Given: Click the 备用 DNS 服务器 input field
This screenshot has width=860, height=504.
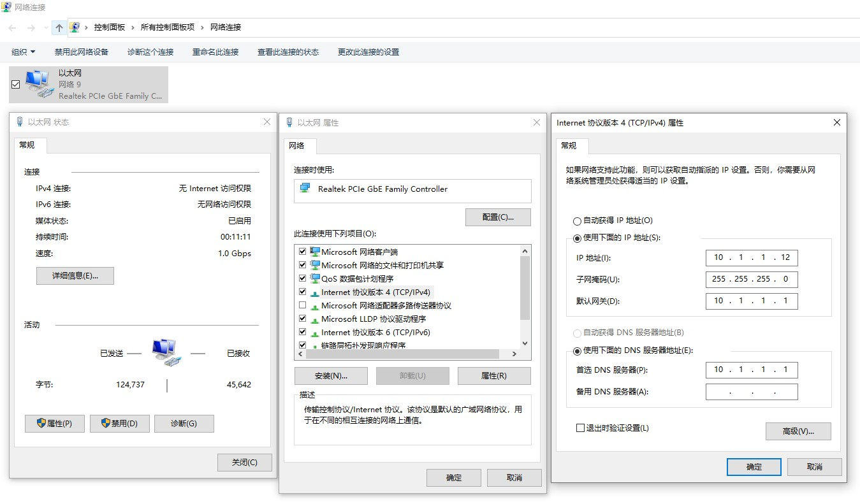Looking at the screenshot, I should [752, 392].
